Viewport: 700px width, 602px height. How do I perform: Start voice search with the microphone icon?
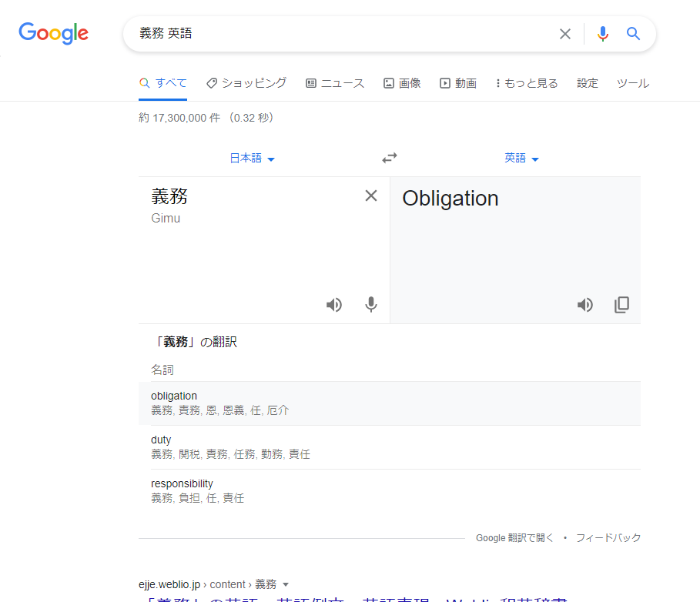coord(603,33)
